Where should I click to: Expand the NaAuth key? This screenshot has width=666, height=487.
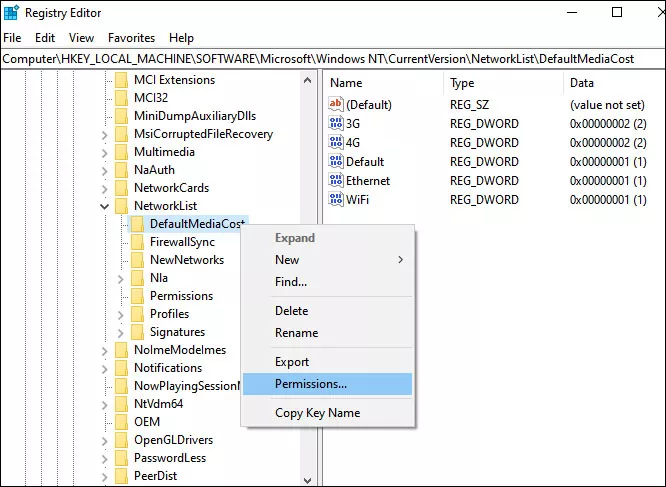point(105,171)
